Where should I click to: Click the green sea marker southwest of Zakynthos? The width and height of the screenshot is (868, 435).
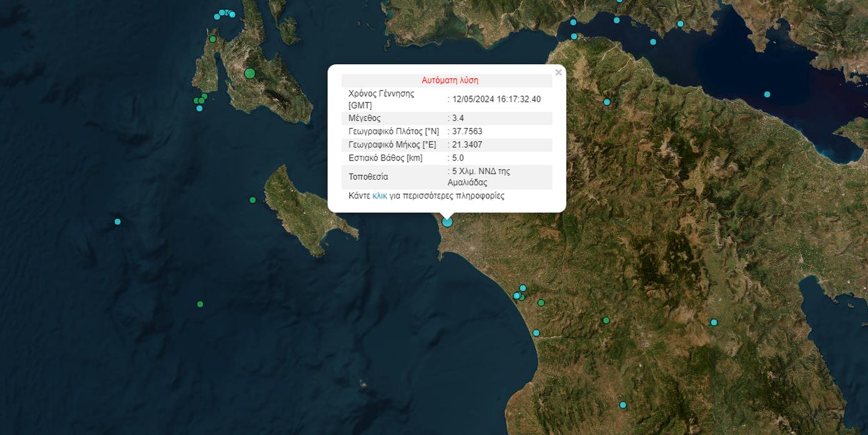[x=200, y=305]
